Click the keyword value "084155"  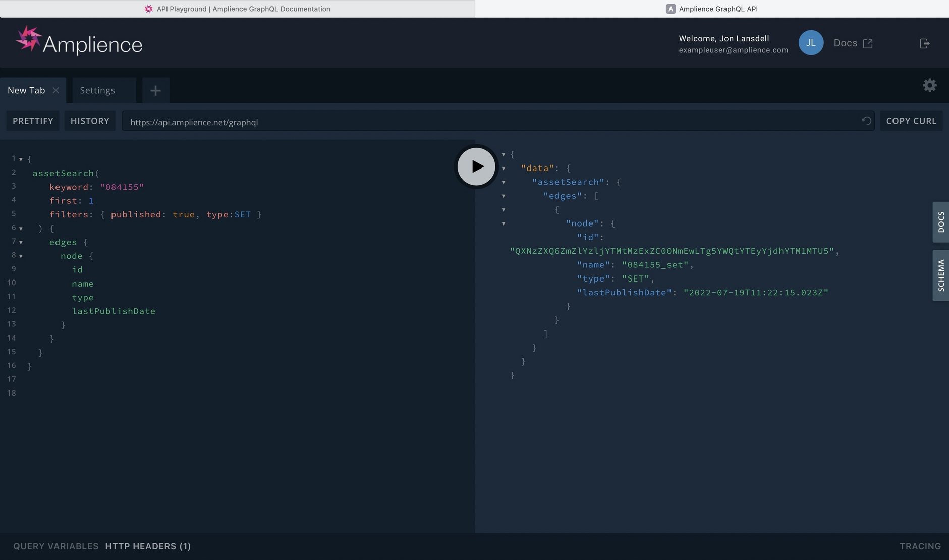(x=122, y=187)
